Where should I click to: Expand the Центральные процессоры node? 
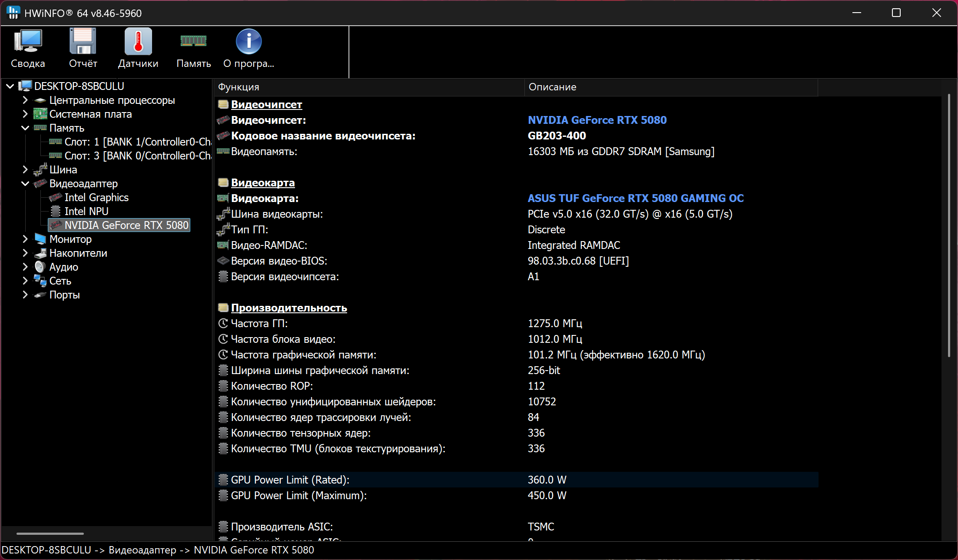click(25, 100)
